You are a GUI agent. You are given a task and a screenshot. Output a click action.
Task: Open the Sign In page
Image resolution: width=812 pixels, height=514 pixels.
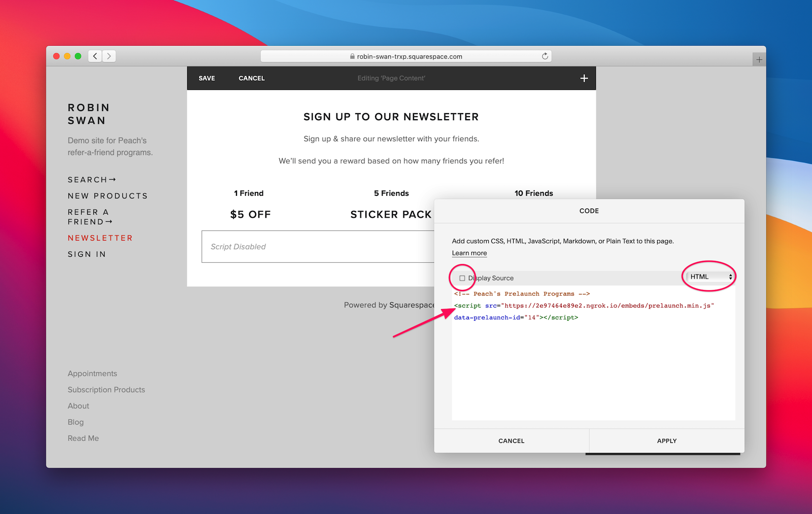pos(87,254)
